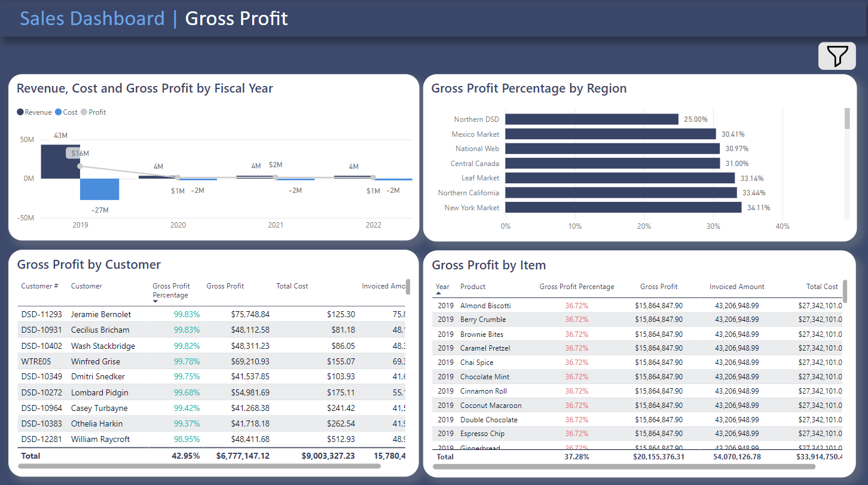Select the Chai Spice row
This screenshot has height=485, width=868.
[637, 362]
